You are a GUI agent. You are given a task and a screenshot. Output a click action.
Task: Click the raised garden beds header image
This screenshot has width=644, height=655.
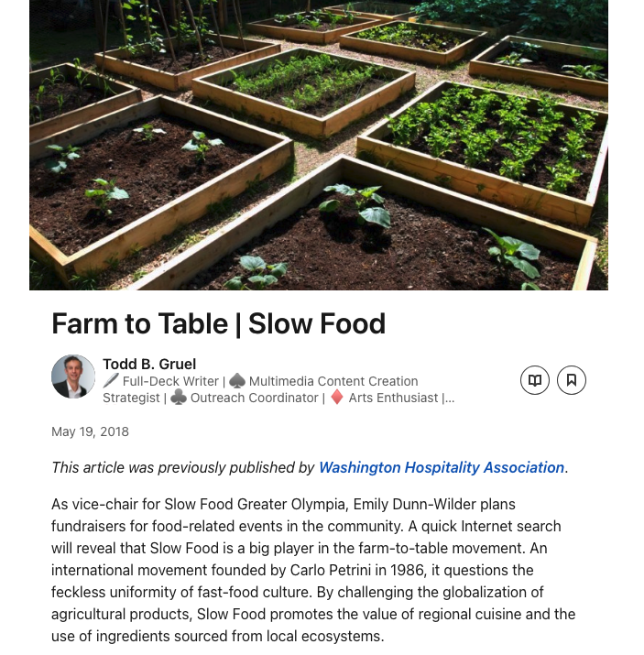pyautogui.click(x=319, y=145)
